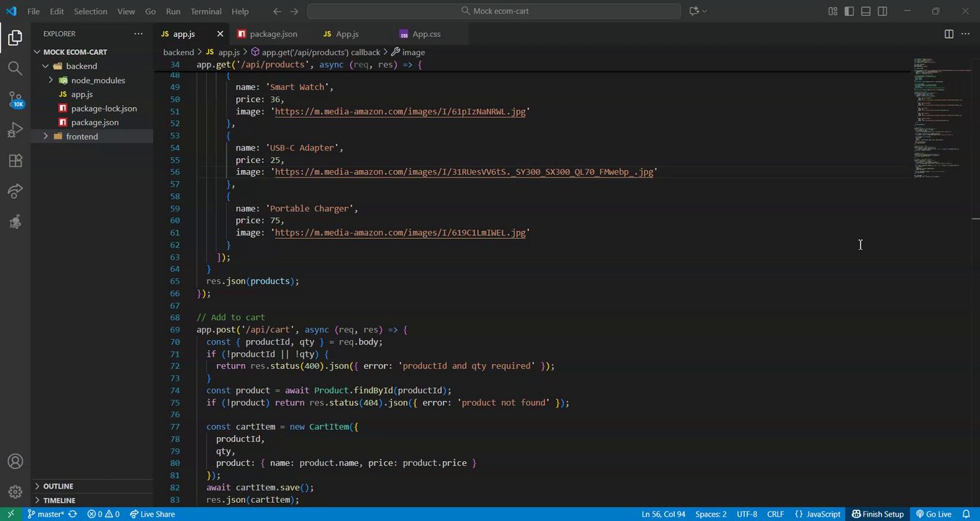Collapse the backend folder
The image size is (980, 521).
(81, 66)
